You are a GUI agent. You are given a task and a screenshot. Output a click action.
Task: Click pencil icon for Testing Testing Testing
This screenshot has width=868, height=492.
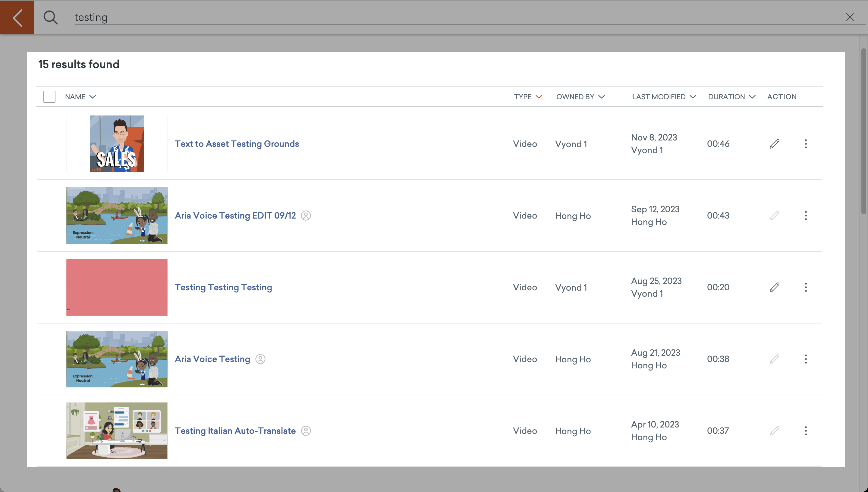(774, 287)
